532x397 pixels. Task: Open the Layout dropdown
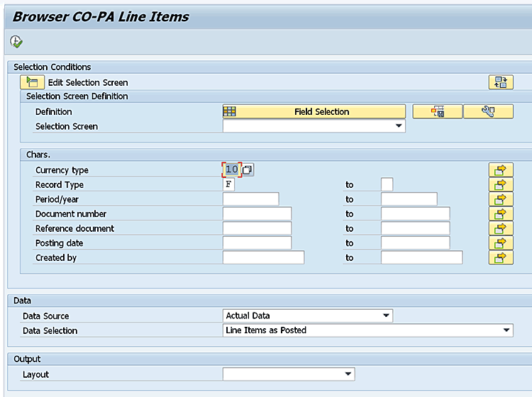tap(348, 374)
